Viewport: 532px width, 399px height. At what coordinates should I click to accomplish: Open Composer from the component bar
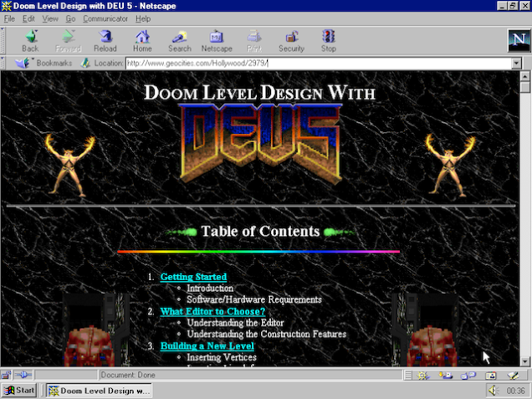click(x=513, y=376)
